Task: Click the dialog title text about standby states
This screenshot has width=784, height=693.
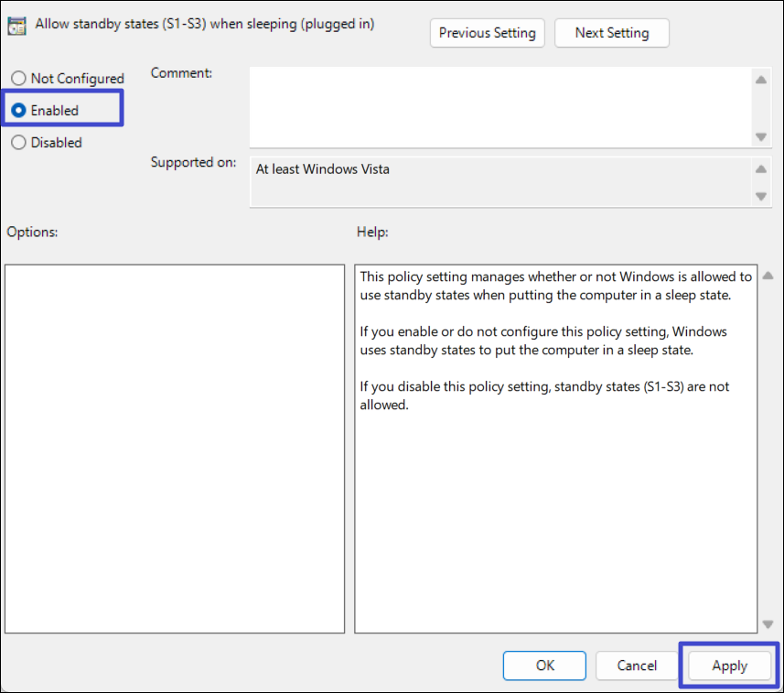Action: pos(204,25)
